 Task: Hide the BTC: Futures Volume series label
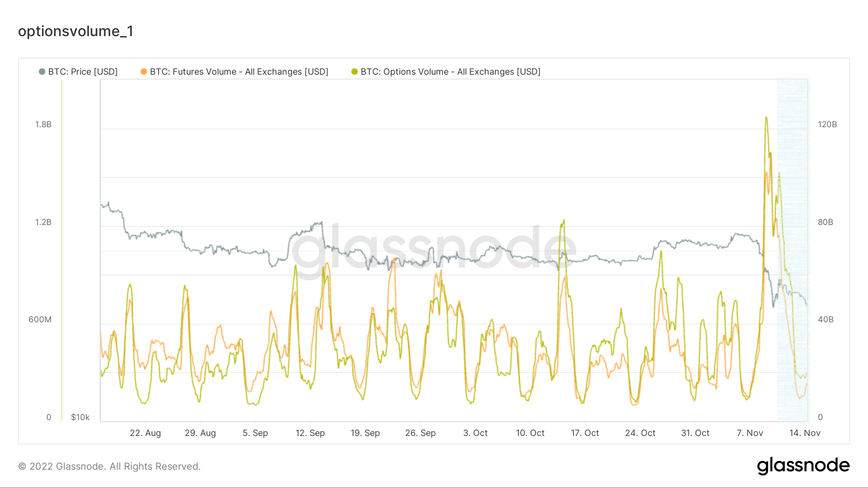pyautogui.click(x=239, y=72)
